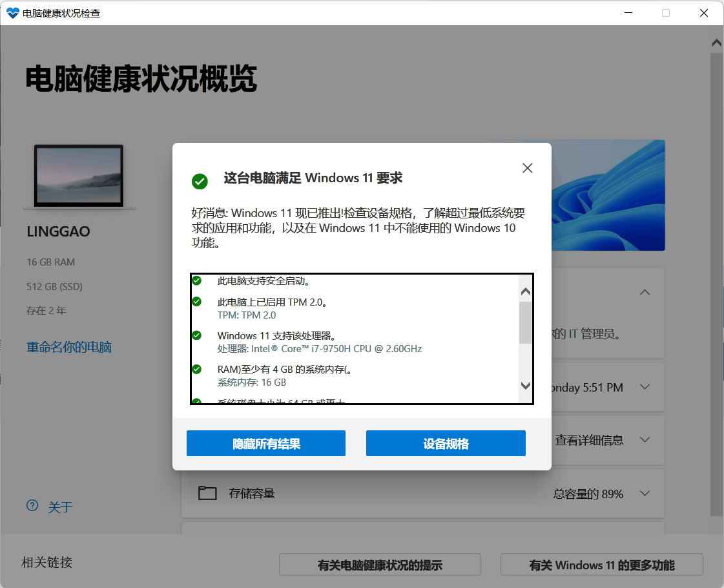This screenshot has width=724, height=588.
Task: Click the text 此电脑支持安全启动。
Action: (264, 281)
